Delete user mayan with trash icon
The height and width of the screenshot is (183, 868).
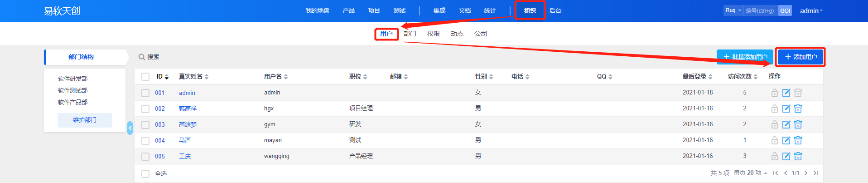point(798,140)
